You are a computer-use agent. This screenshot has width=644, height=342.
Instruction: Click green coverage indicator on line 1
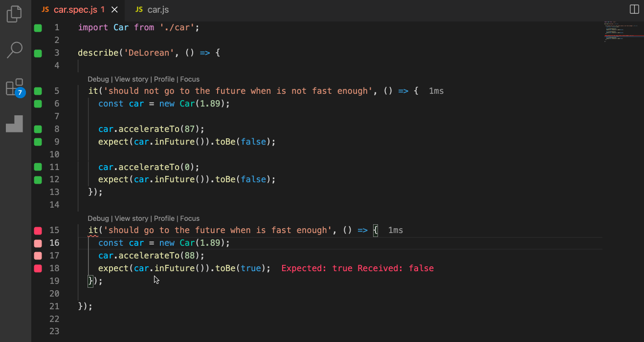pyautogui.click(x=38, y=28)
